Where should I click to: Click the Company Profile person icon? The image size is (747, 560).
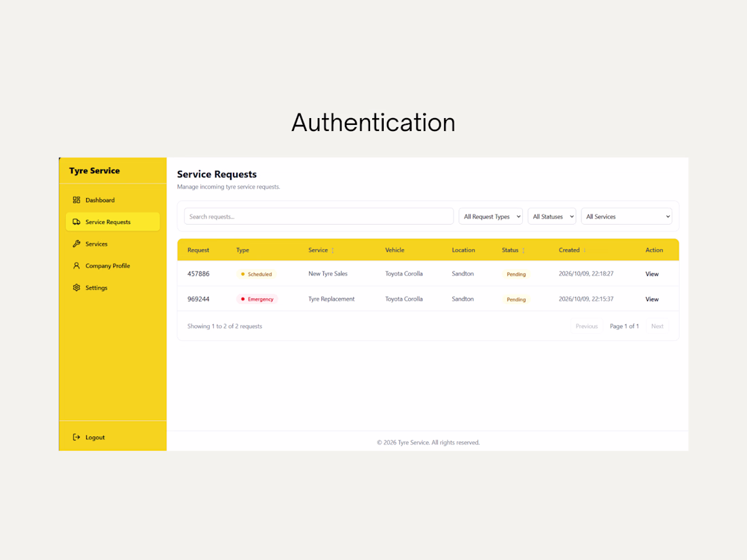(76, 265)
